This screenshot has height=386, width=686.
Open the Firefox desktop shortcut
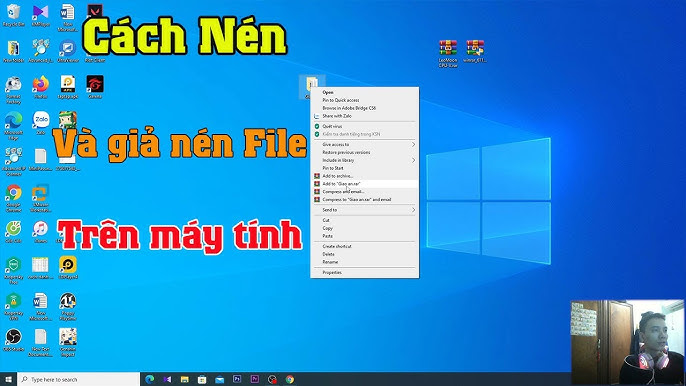tap(41, 87)
